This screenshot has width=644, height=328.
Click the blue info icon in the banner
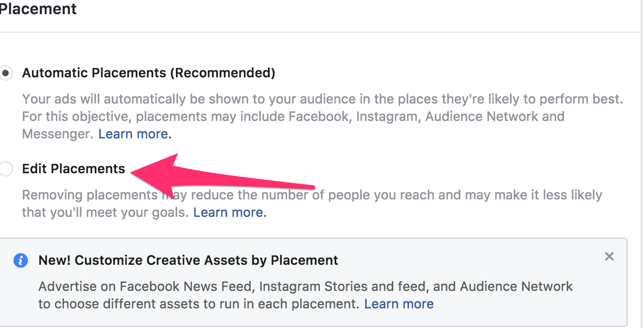21,260
